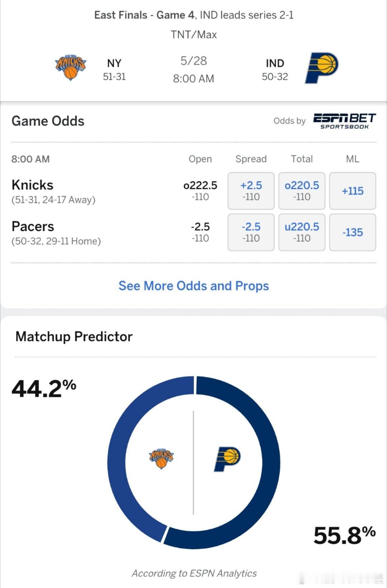387x588 pixels.
Task: Tap the Knicks logo in game header
Action: pos(71,67)
